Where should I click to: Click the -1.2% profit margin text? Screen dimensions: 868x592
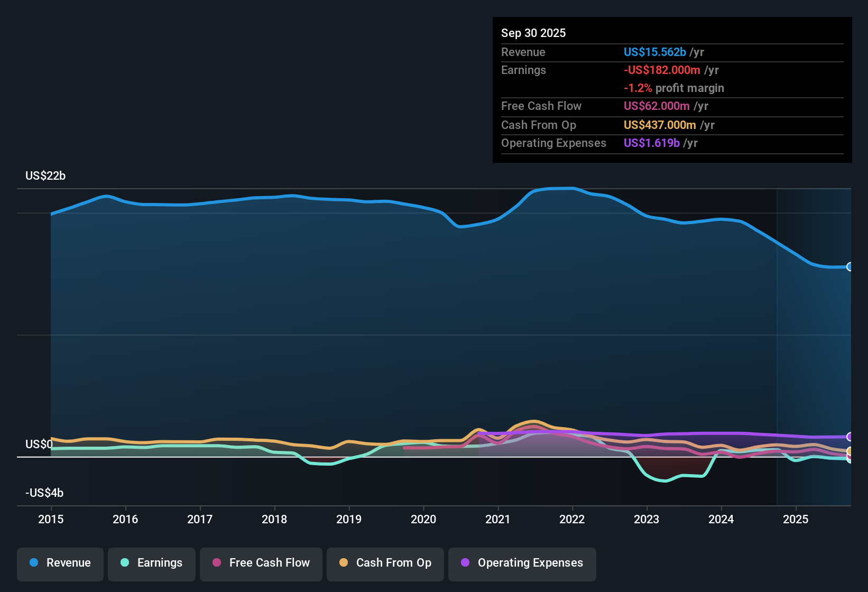[674, 88]
